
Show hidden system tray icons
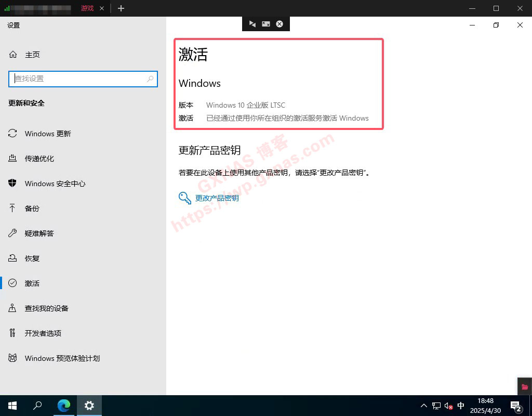point(424,406)
